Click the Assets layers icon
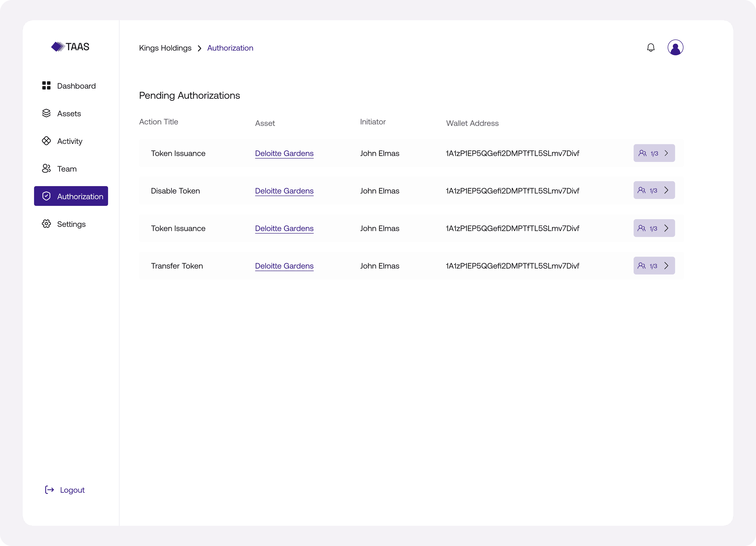The height and width of the screenshot is (546, 756). pos(46,113)
